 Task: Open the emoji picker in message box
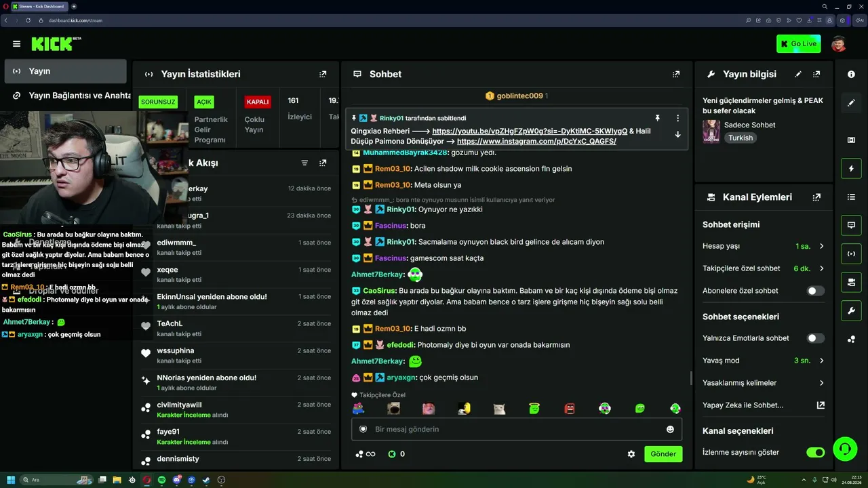[670, 429]
